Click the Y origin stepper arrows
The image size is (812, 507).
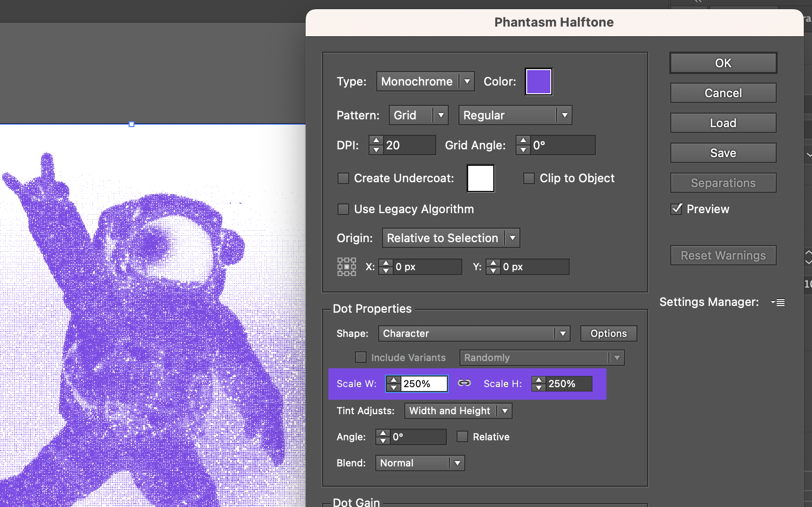[493, 267]
